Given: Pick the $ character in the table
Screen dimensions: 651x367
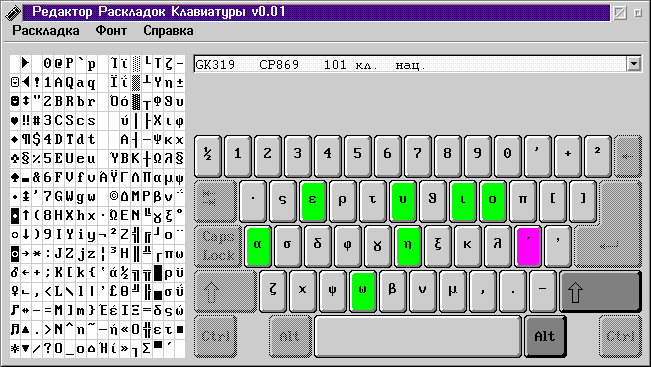Looking at the screenshot, I should coord(37,140).
